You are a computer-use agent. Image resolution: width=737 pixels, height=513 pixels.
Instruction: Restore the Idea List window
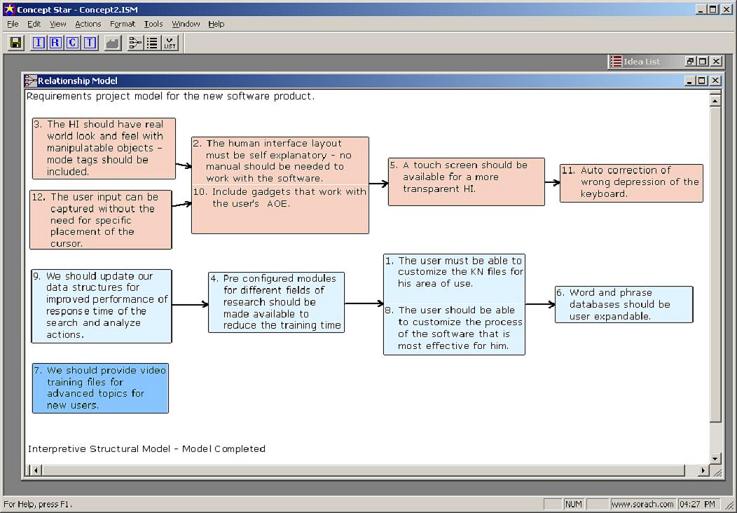[x=690, y=61]
